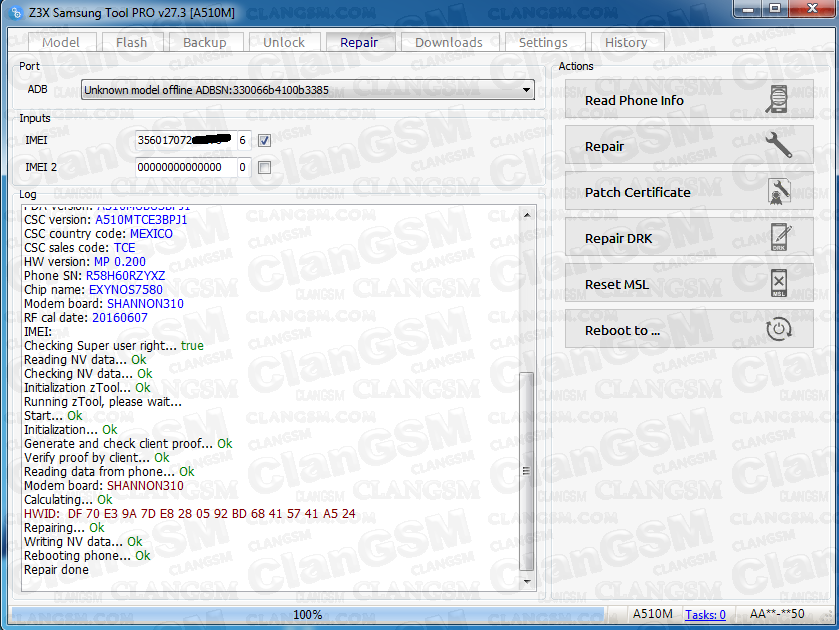Maximize the Z3X Samsung Tool window
This screenshot has width=839, height=630.
point(775,9)
